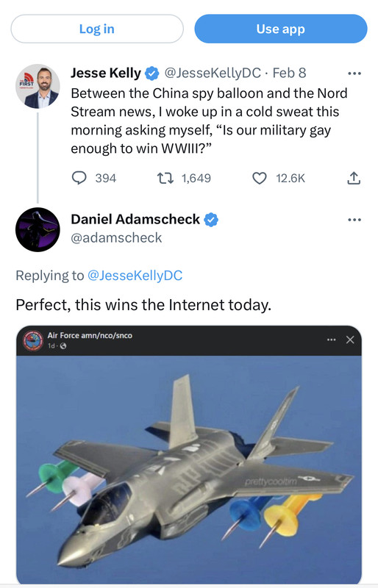Open three-dot menu on Jesse Kelly's tweet

(354, 73)
